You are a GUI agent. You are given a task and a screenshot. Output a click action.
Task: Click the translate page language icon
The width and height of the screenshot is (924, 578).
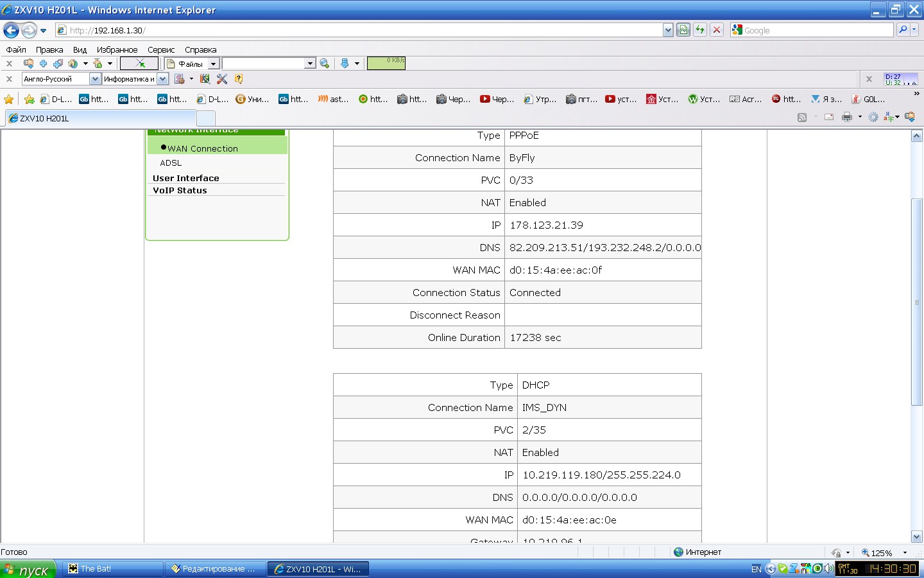[x=889, y=117]
